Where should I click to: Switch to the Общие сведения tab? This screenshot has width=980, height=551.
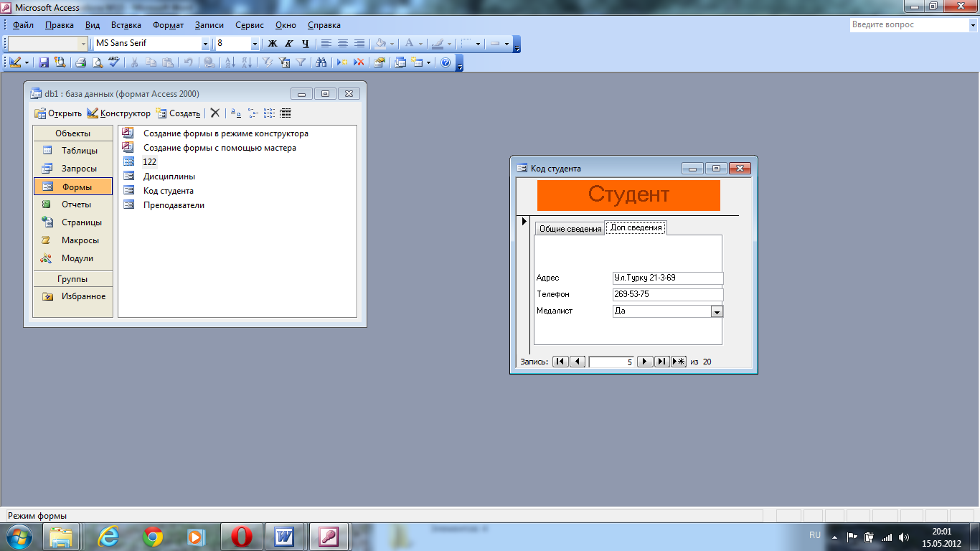click(x=570, y=229)
